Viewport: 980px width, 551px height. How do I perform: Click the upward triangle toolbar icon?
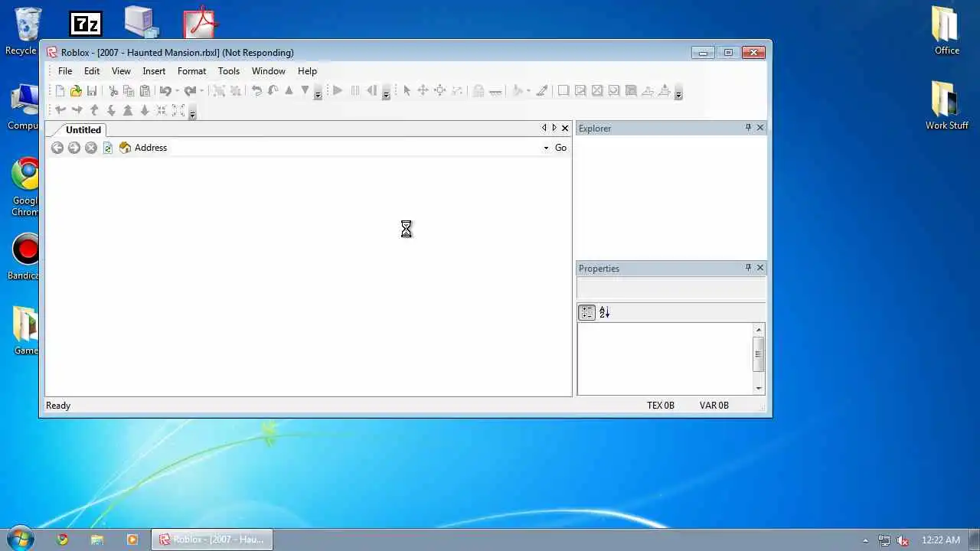pos(289,90)
